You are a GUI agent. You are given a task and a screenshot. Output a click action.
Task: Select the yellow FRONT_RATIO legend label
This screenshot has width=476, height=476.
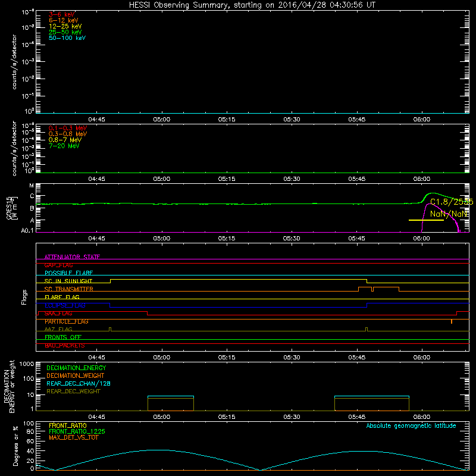point(68,425)
